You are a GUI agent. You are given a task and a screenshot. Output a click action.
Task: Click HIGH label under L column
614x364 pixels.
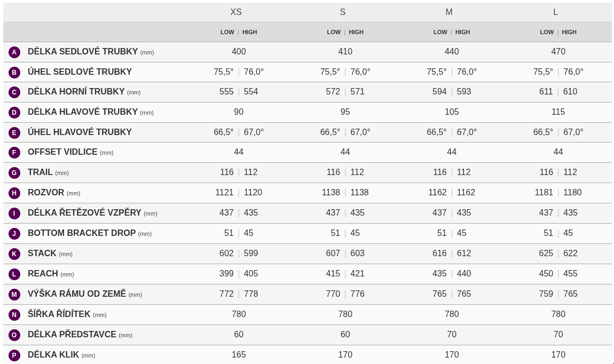569,32
